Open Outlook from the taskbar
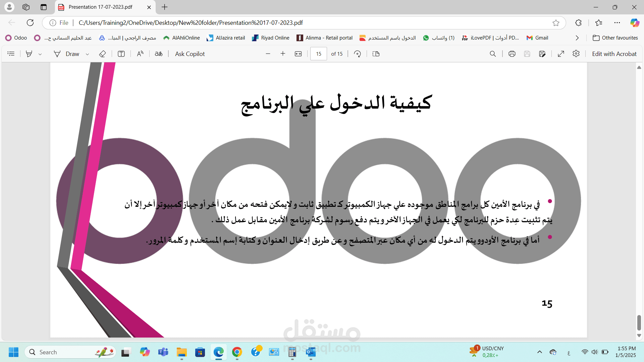 point(311,352)
